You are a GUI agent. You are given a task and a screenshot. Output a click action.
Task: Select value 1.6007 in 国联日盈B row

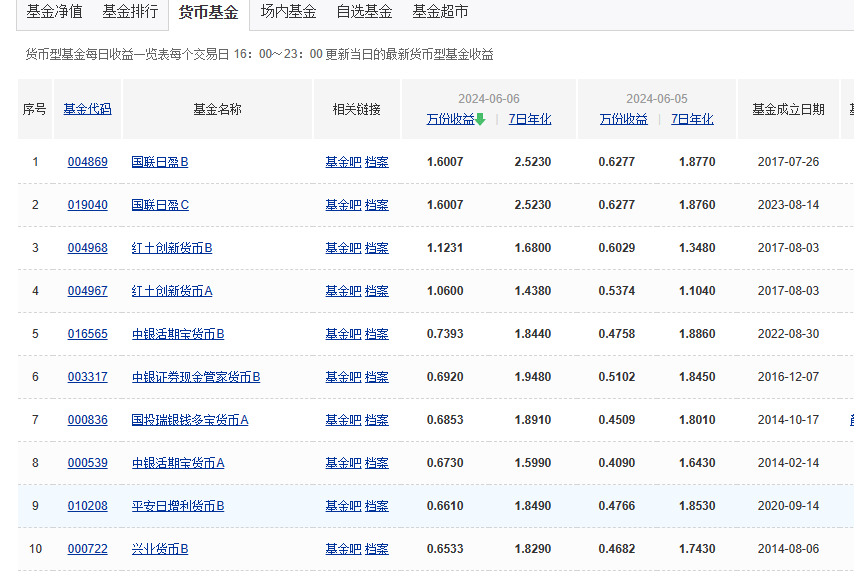point(445,162)
